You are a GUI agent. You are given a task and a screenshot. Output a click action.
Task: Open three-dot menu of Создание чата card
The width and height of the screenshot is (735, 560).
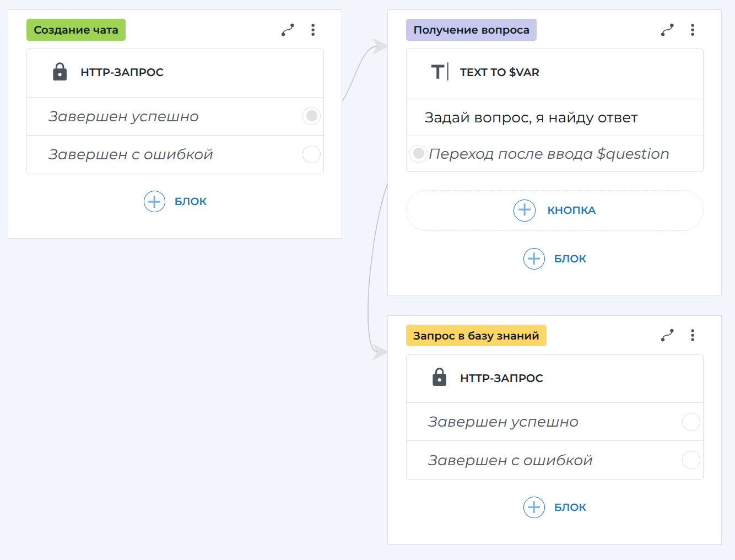click(313, 30)
